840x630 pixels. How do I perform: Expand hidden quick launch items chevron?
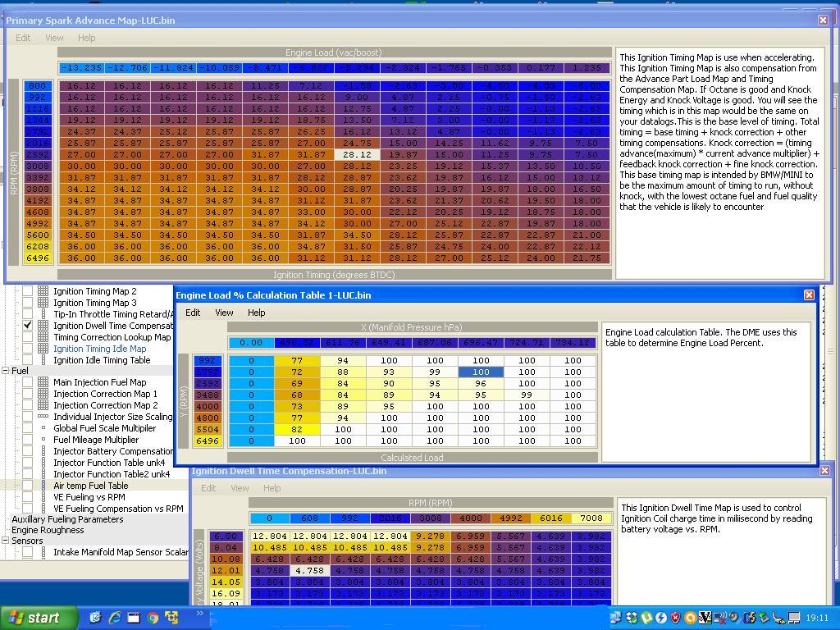point(199,614)
